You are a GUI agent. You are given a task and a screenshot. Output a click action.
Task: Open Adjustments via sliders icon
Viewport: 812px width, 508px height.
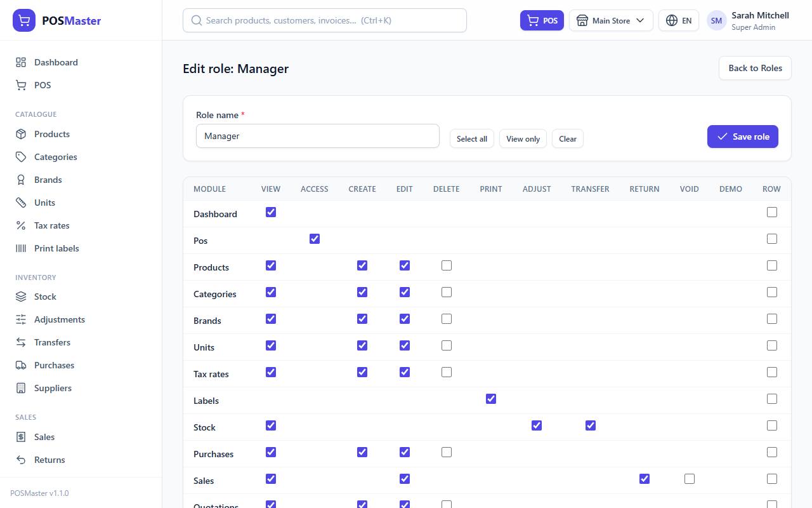coord(21,319)
